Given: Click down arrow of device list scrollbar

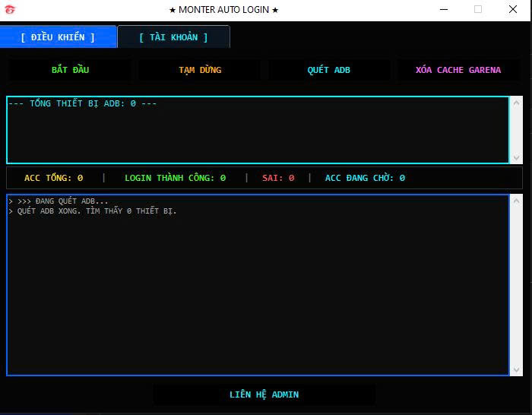Looking at the screenshot, I should pos(516,157).
